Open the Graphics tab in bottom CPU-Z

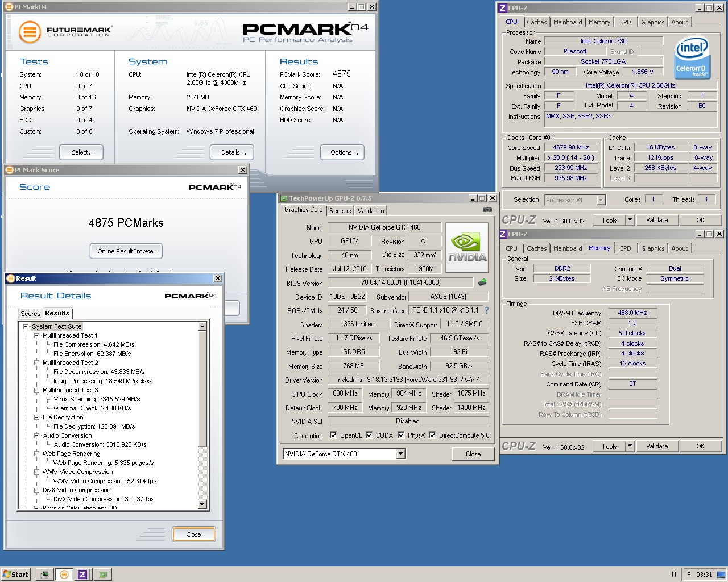coord(652,248)
